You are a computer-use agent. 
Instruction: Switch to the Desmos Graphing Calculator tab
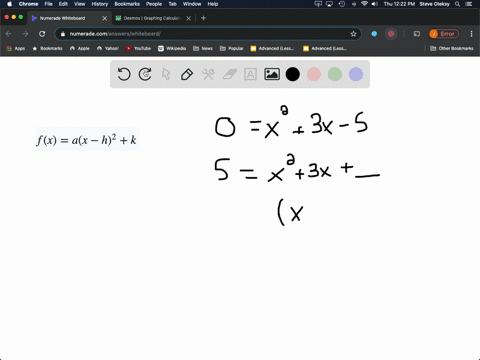click(x=152, y=18)
